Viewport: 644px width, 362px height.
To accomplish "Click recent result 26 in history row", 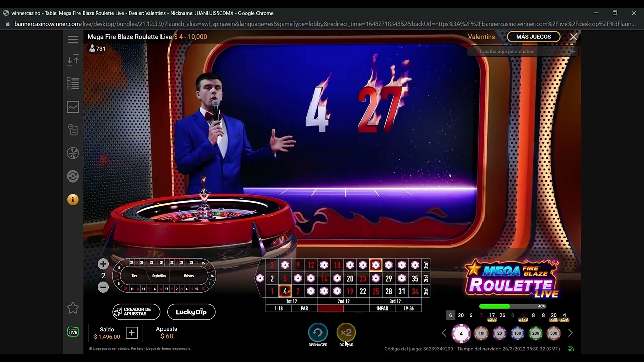I will point(502,315).
